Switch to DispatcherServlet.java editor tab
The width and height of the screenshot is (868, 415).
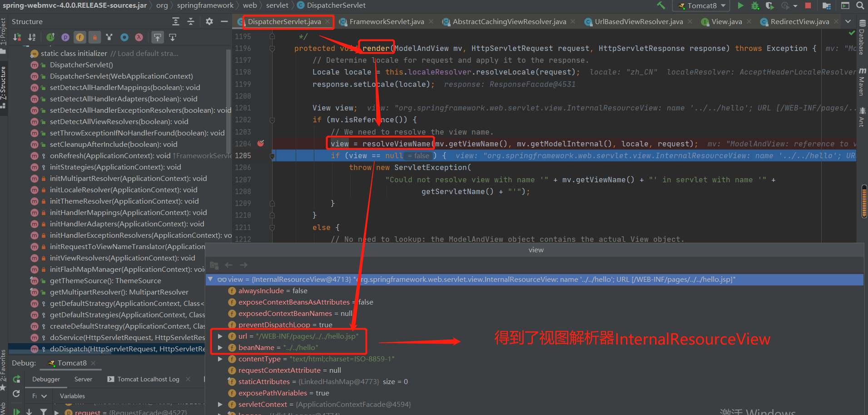tap(284, 22)
